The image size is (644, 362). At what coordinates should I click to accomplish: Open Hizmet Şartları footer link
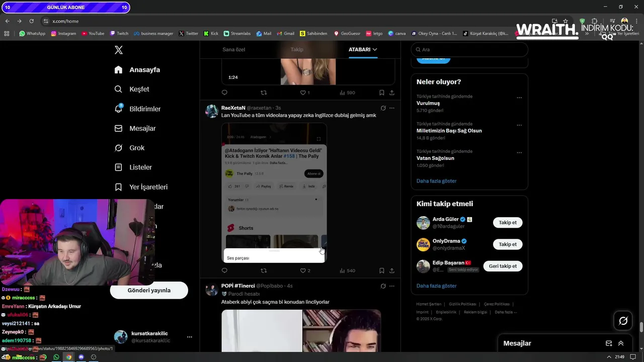pyautogui.click(x=429, y=304)
